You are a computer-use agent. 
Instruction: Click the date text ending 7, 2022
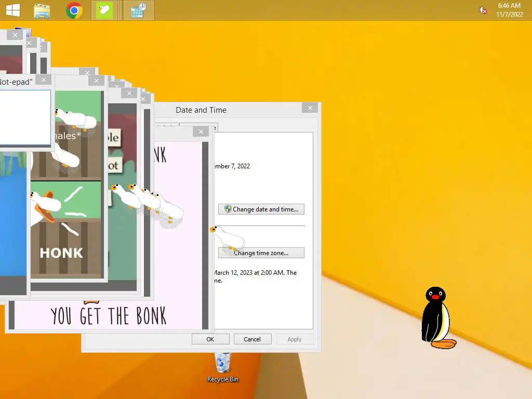(232, 166)
